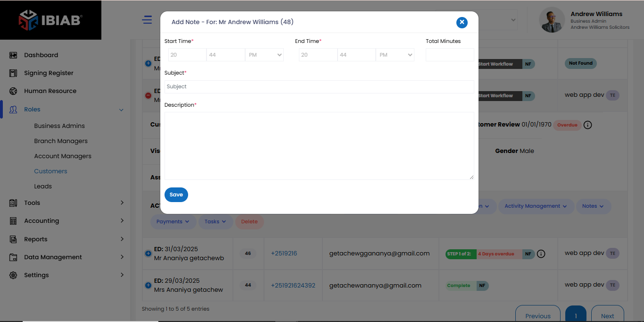This screenshot has width=644, height=322.
Task: Go to Next page
Action: pyautogui.click(x=607, y=315)
